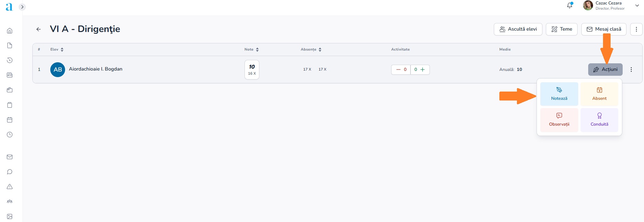
Task: Open the chat bubble icon in sidebar
Action: coord(10,172)
